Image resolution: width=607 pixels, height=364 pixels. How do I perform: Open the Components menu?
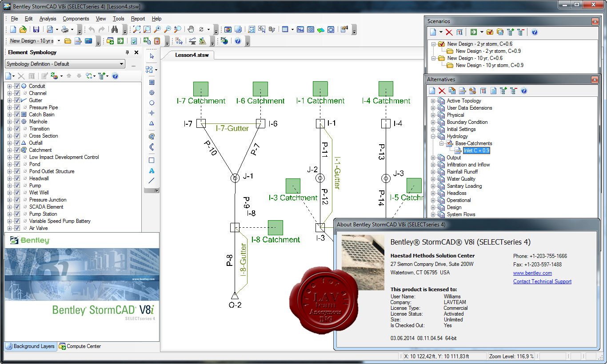click(x=76, y=19)
